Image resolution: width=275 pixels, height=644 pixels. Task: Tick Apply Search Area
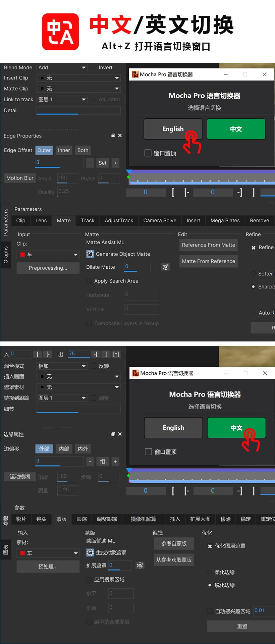[89, 281]
